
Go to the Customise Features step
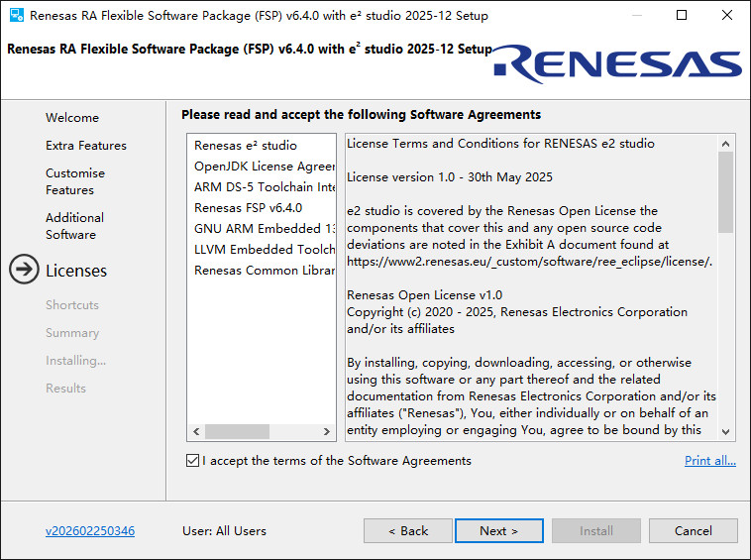click(75, 181)
